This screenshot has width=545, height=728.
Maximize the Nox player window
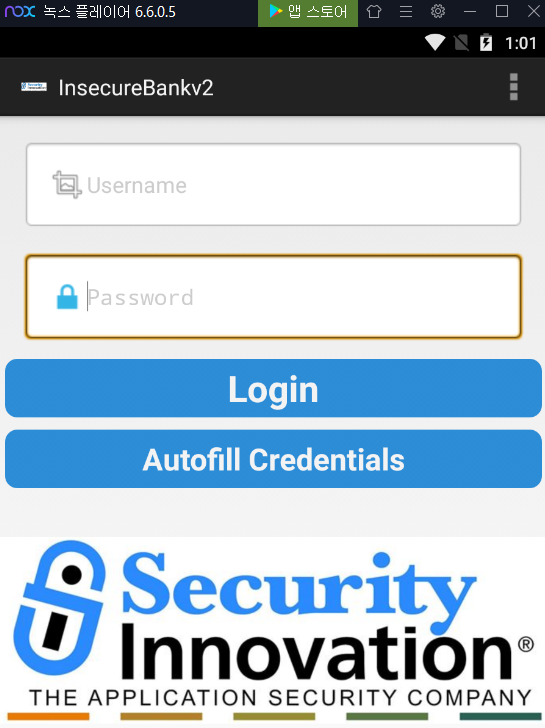tap(502, 11)
